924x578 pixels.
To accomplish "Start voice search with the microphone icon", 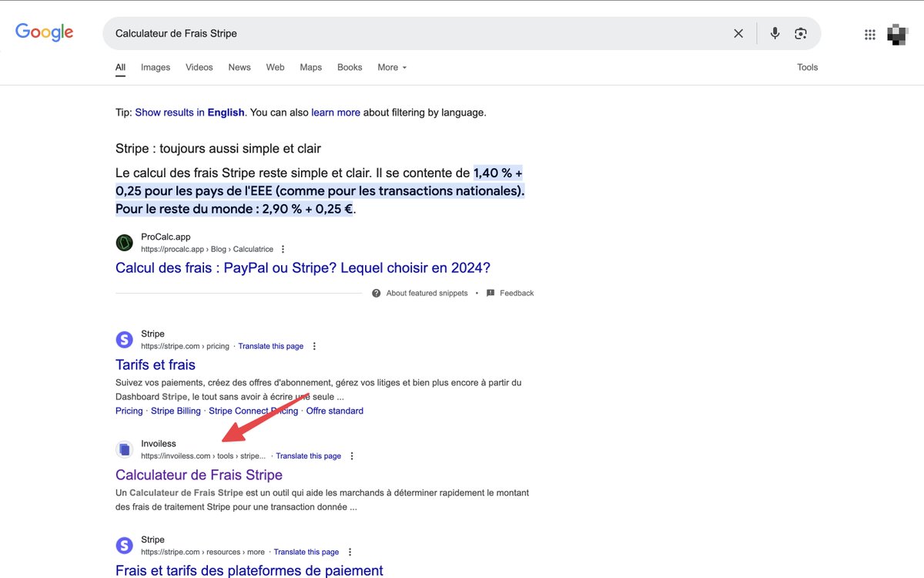I will pyautogui.click(x=775, y=33).
